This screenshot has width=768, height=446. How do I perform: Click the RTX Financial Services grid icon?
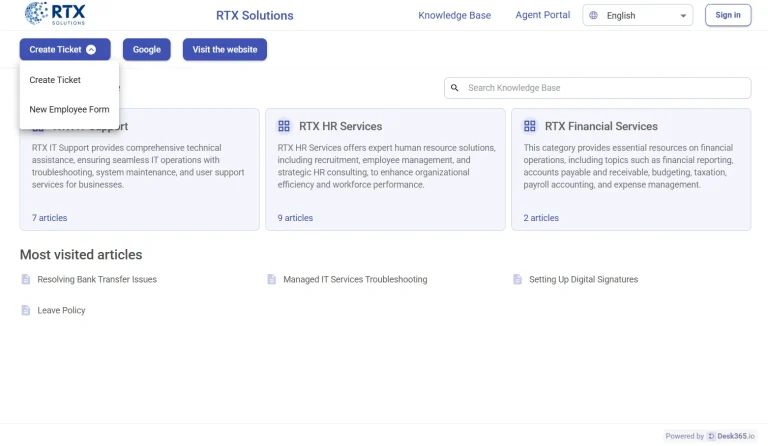[529, 126]
